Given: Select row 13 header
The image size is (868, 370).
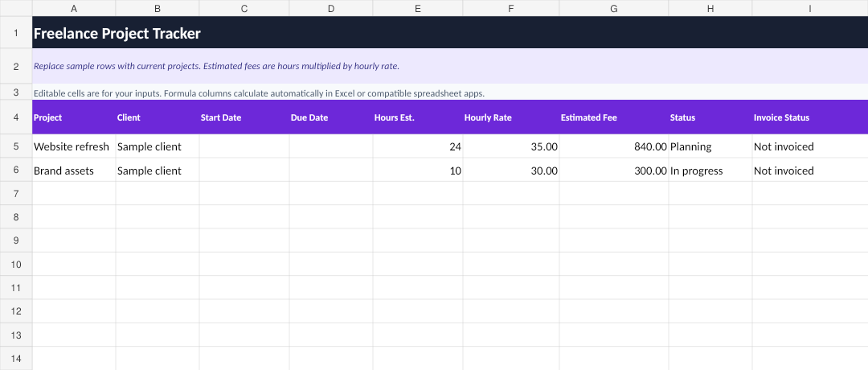Looking at the screenshot, I should [16, 335].
